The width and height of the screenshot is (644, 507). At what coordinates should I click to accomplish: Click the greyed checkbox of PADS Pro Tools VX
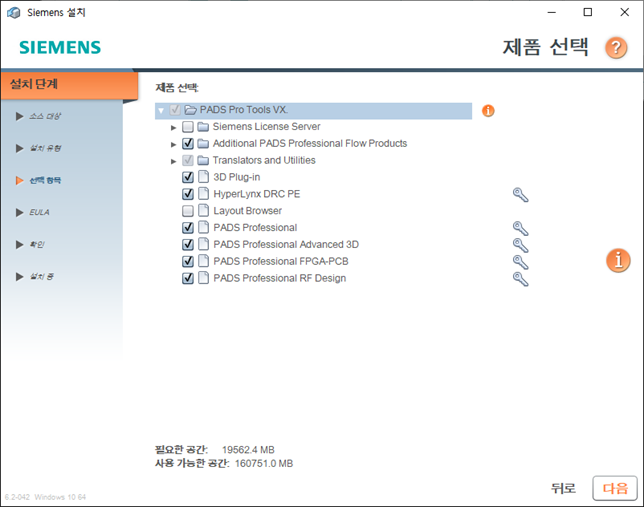[x=175, y=110]
